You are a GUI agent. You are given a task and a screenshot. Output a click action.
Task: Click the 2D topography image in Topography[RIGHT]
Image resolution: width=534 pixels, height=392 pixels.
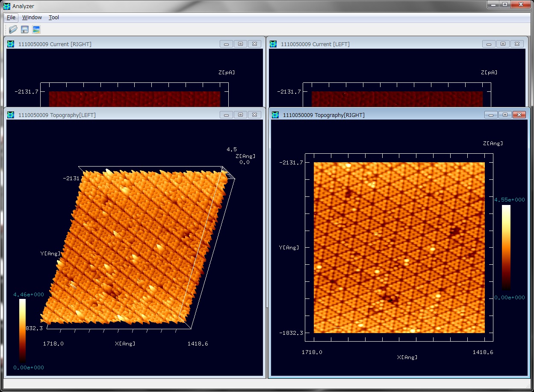(x=399, y=248)
